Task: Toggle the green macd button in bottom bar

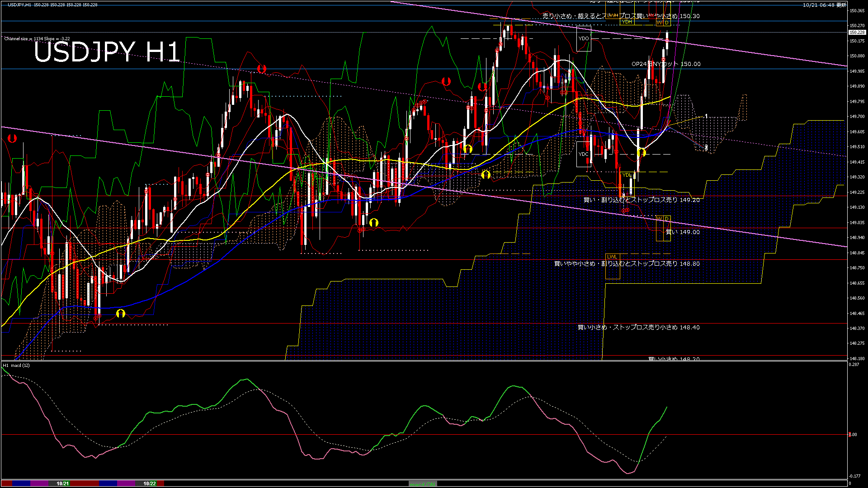Action: tap(423, 484)
